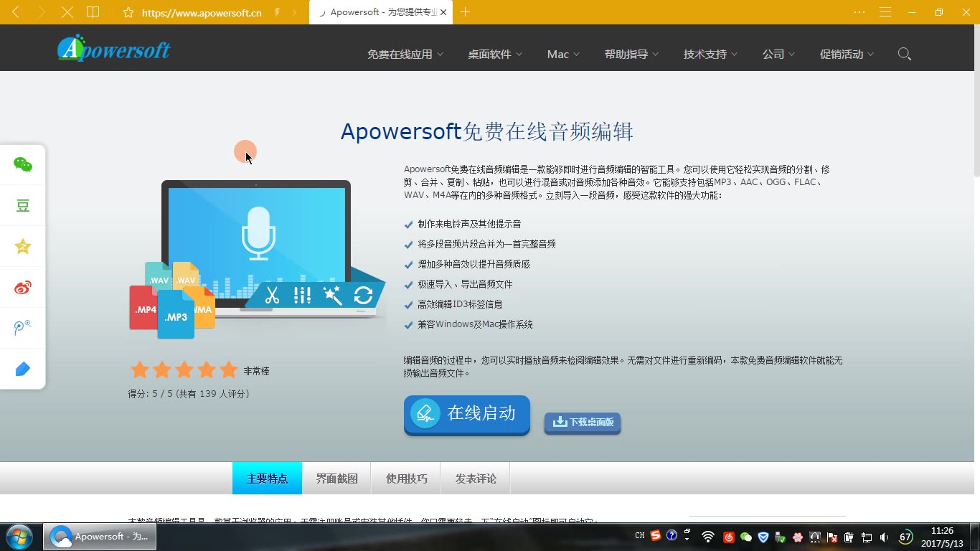Open the browser hamburger menu
The width and height of the screenshot is (980, 551).
pos(885,12)
